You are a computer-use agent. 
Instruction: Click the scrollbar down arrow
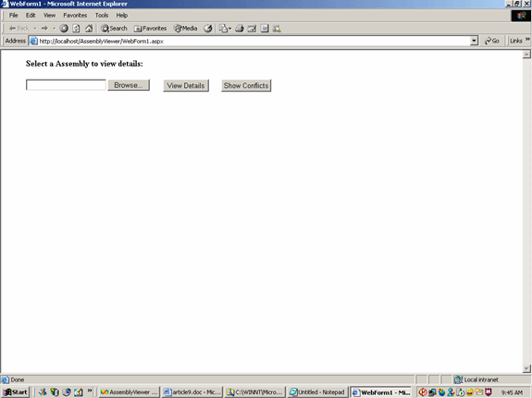pyautogui.click(x=526, y=368)
